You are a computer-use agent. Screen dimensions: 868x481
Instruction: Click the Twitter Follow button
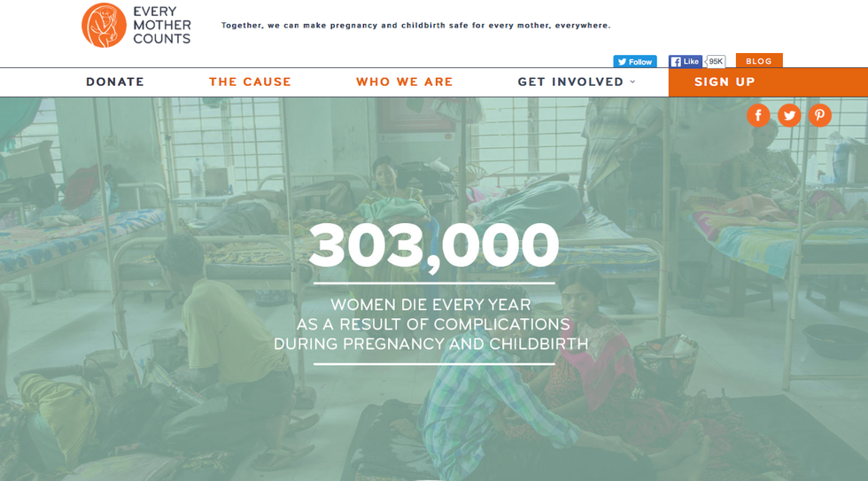[x=635, y=62]
